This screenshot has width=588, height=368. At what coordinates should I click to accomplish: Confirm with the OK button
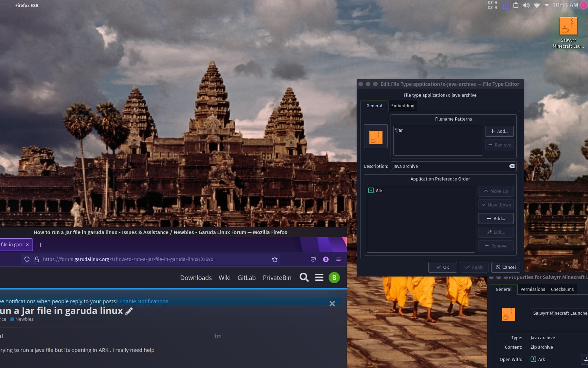click(x=443, y=267)
